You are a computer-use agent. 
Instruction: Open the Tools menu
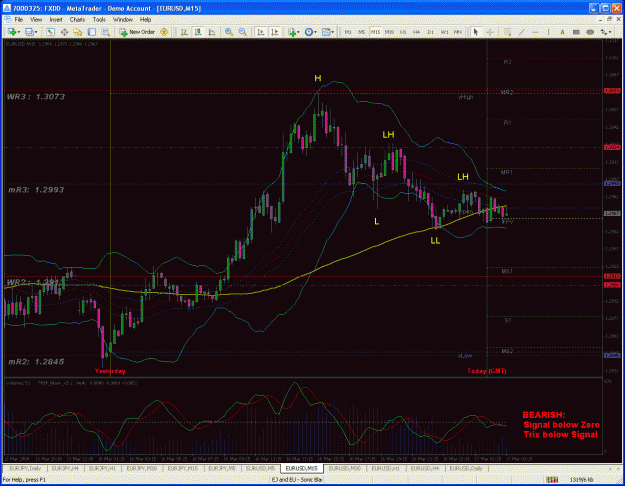coord(99,19)
